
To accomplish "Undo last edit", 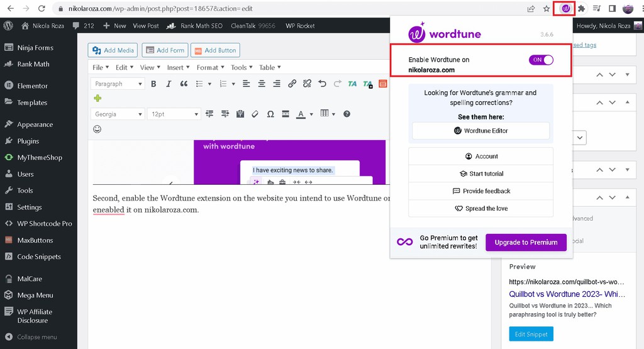I will point(322,84).
